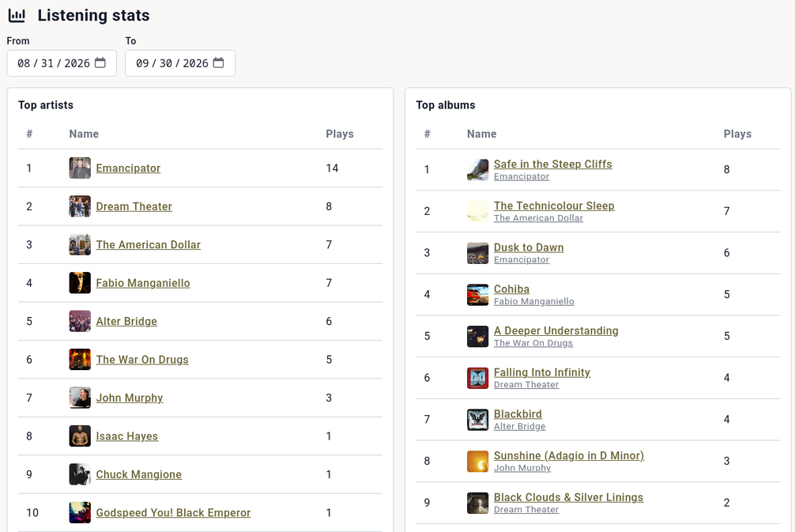The height and width of the screenshot is (532, 795).
Task: Open The Technicolour Sleep album link
Action: click(554, 206)
